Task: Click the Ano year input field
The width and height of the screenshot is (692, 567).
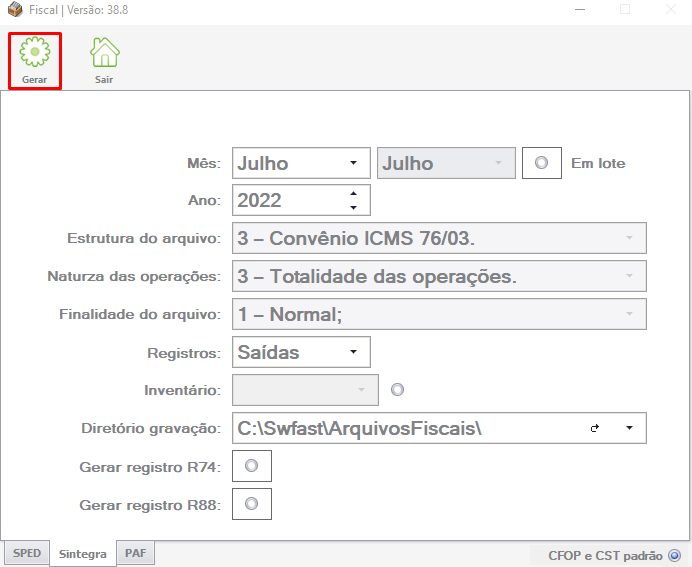Action: tap(289, 200)
